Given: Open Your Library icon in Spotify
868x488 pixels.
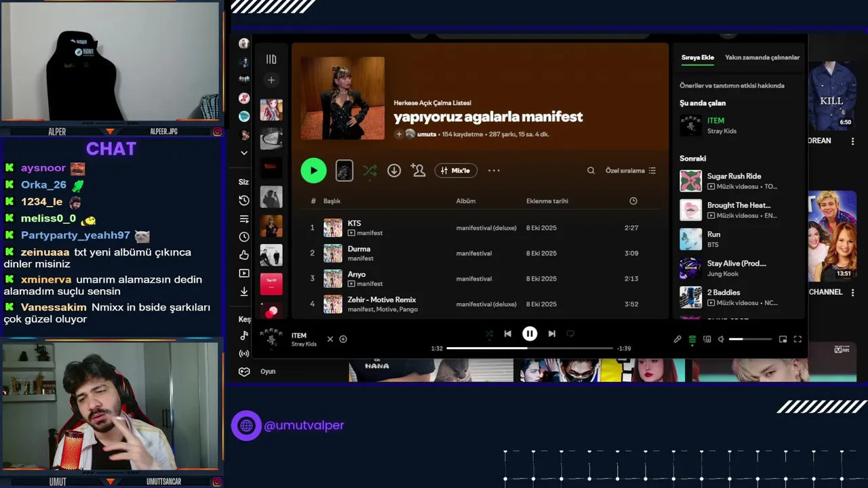Looking at the screenshot, I should (271, 59).
